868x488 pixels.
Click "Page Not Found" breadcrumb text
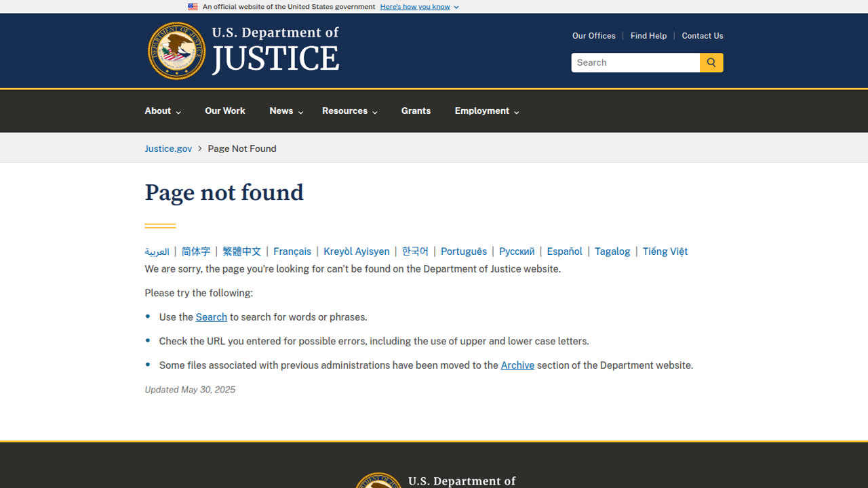coord(242,148)
